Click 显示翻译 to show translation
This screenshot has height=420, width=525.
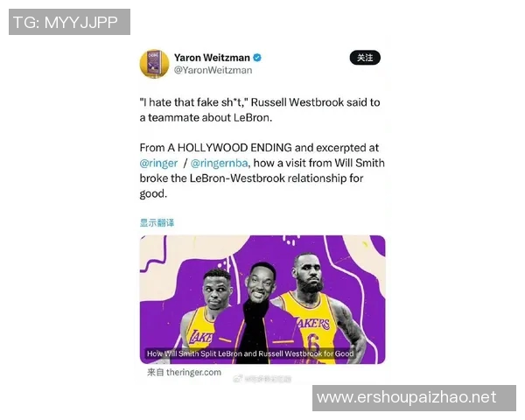(157, 222)
